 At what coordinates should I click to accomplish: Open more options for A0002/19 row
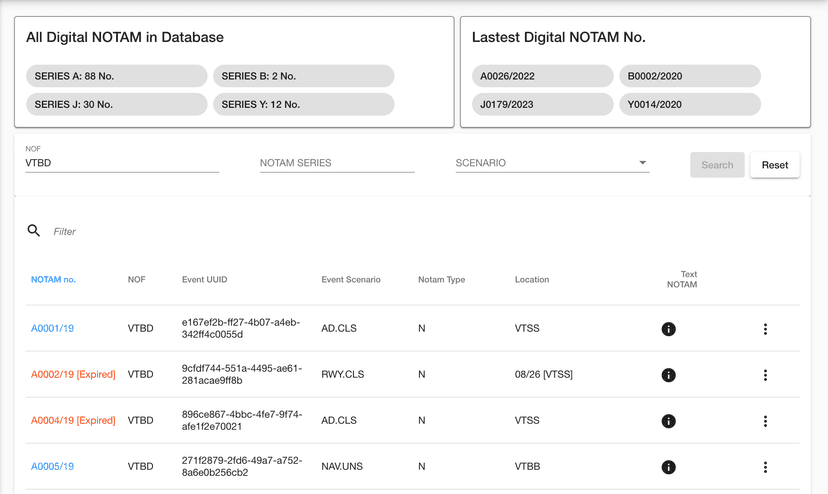(x=765, y=375)
